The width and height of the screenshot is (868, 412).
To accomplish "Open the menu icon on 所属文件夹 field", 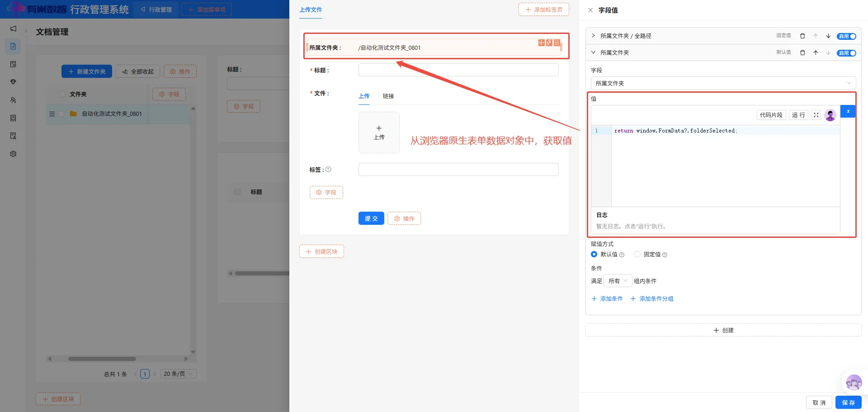I will click(x=557, y=43).
